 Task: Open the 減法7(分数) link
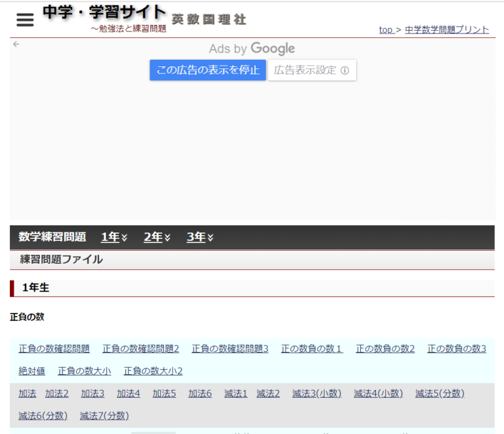104,416
